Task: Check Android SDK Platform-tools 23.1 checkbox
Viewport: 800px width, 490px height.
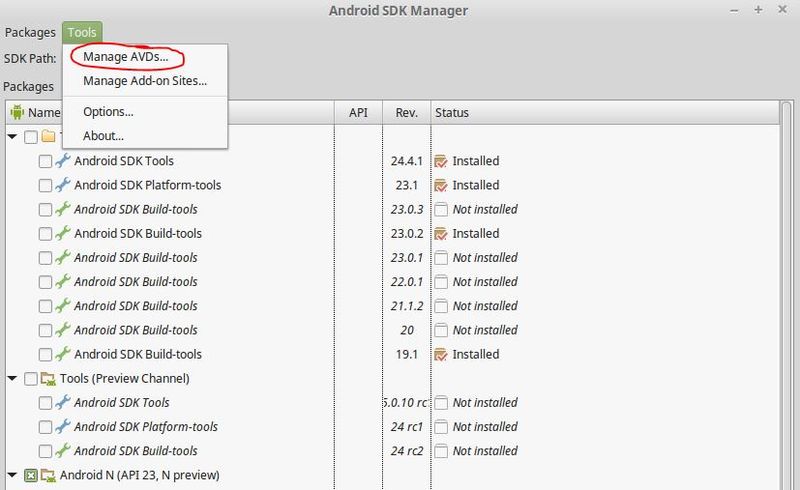Action: point(45,185)
